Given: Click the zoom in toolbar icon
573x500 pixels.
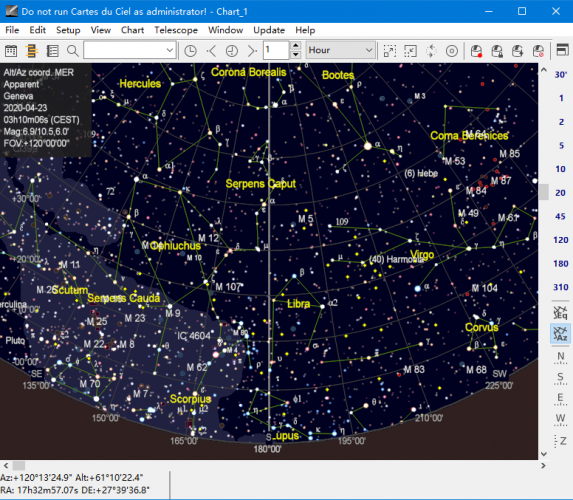Looking at the screenshot, I should [x=390, y=51].
